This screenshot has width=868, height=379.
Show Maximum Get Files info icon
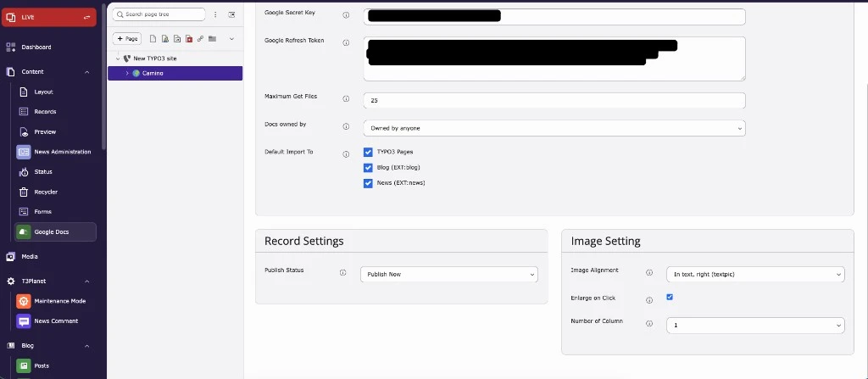pos(346,98)
